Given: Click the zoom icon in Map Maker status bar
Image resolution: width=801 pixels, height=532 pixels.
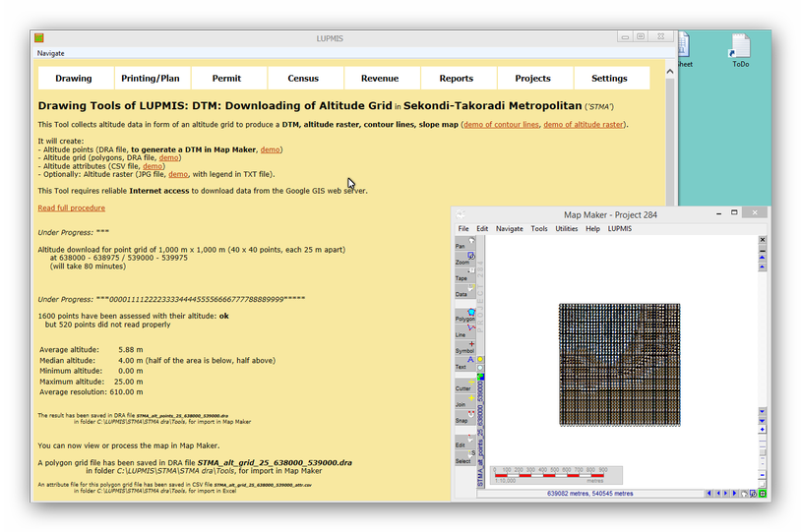Looking at the screenshot, I should [753, 494].
